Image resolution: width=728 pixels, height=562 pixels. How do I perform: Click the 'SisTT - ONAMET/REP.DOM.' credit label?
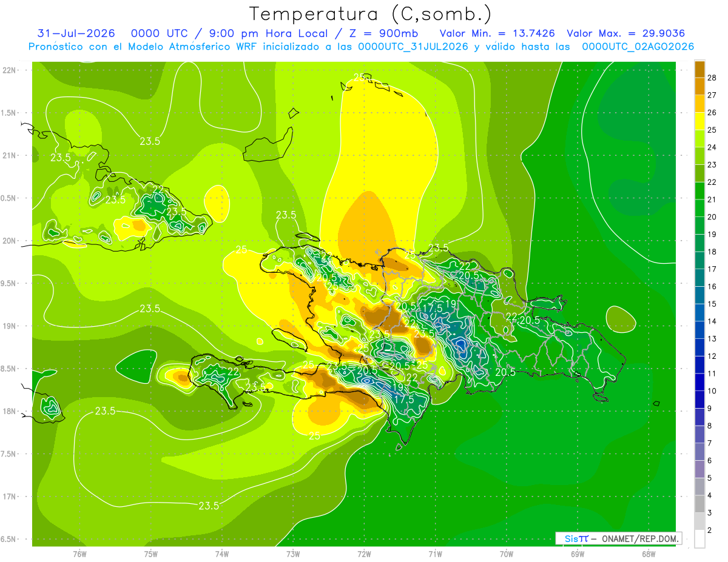618,538
